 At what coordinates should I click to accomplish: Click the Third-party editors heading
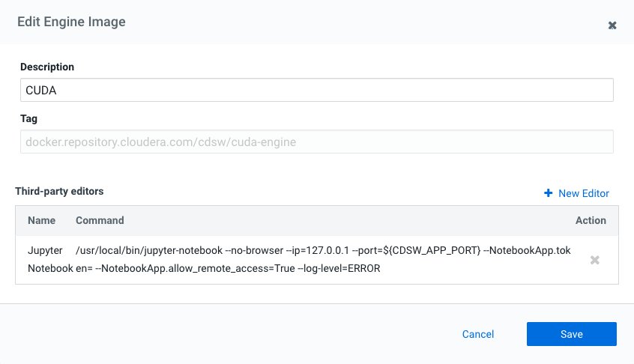[x=59, y=191]
